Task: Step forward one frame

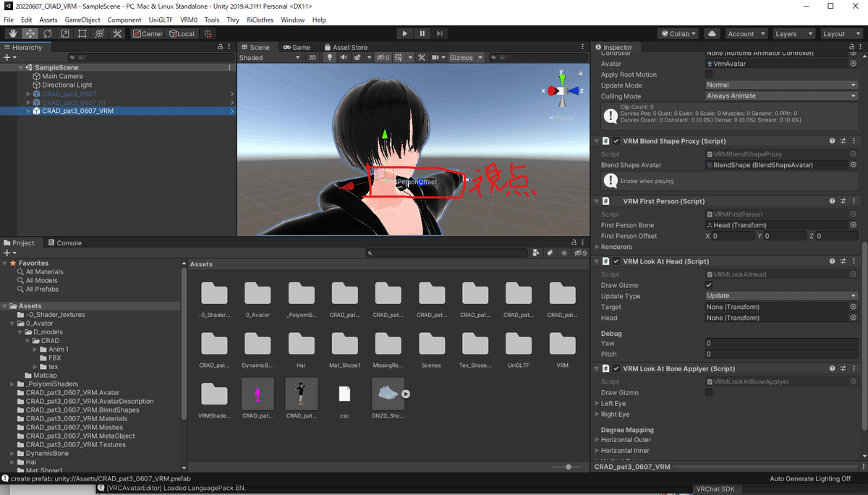Action: [440, 33]
